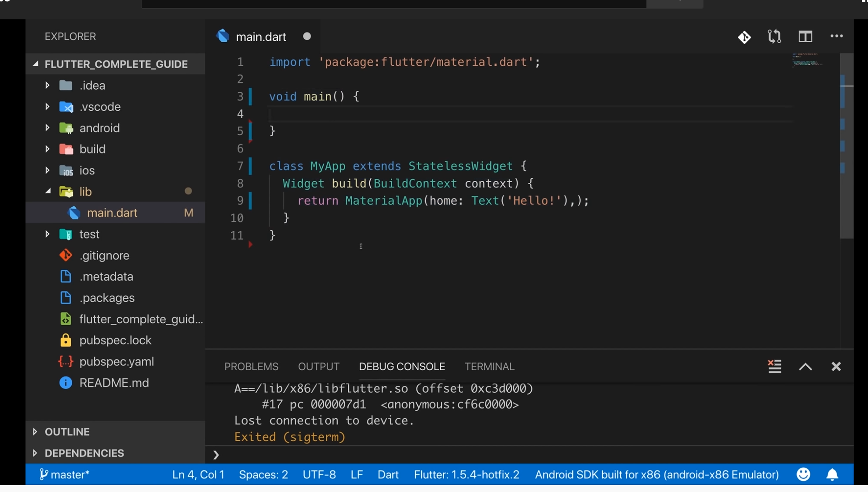868x492 pixels.
Task: Open the More Actions ellipsis menu
Action: (x=836, y=37)
